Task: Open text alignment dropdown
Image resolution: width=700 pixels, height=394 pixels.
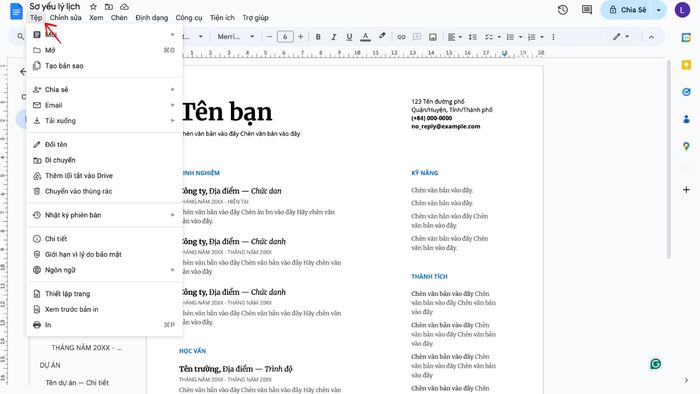Action: click(x=454, y=37)
